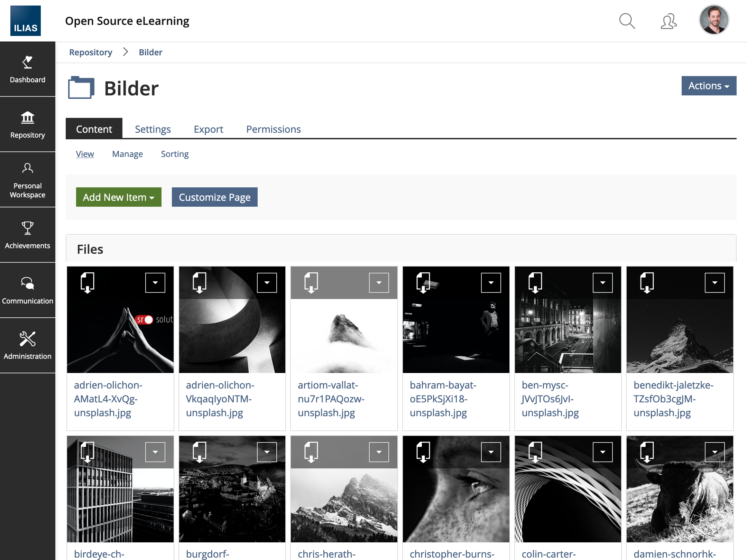Click the user avatar in header
Screen dimensions: 747x560
(x=714, y=20)
